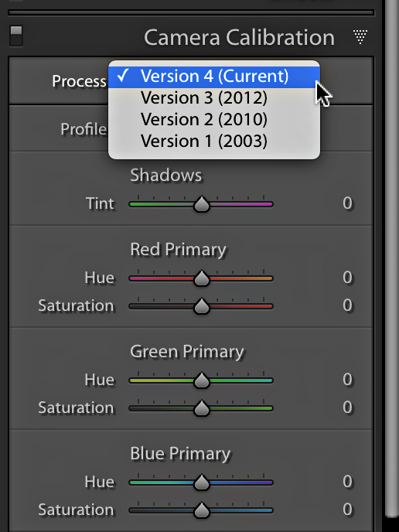Click the Blue Primary Hue value field
Screen dimensions: 399x532
[347, 482]
